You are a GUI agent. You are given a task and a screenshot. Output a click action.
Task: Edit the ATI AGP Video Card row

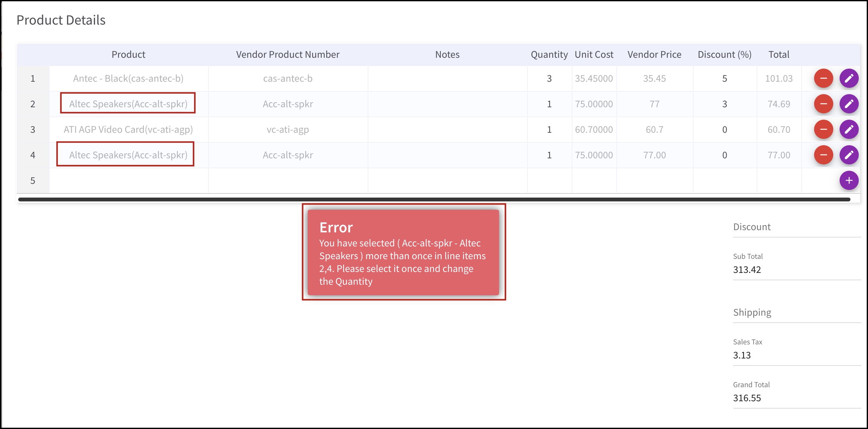tap(849, 130)
